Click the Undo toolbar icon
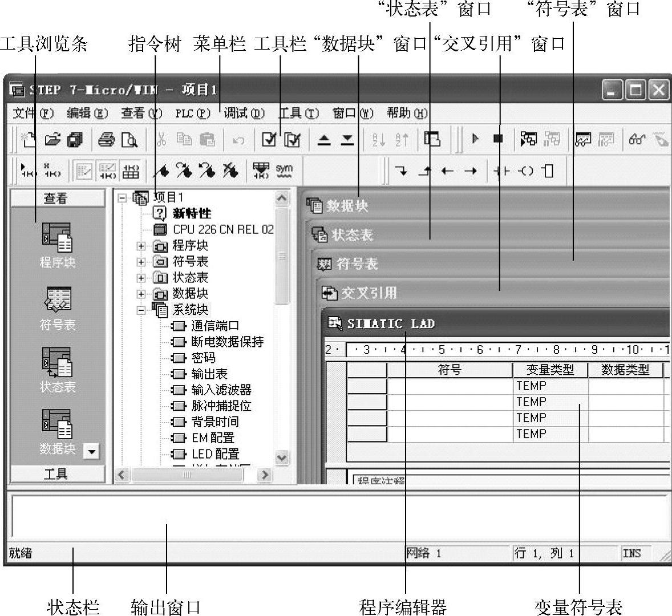The width and height of the screenshot is (672, 616). [238, 140]
